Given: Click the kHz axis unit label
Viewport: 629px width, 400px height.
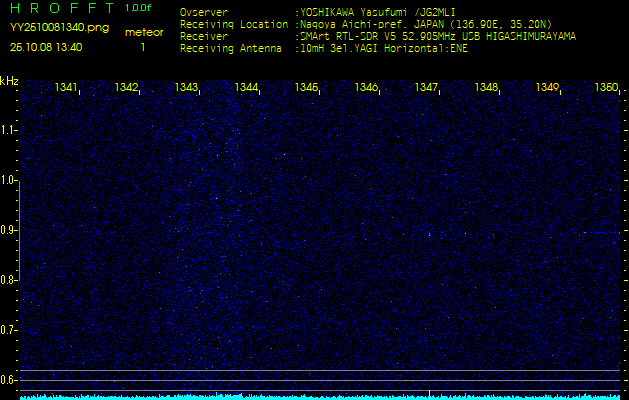Looking at the screenshot, I should [x=9, y=80].
